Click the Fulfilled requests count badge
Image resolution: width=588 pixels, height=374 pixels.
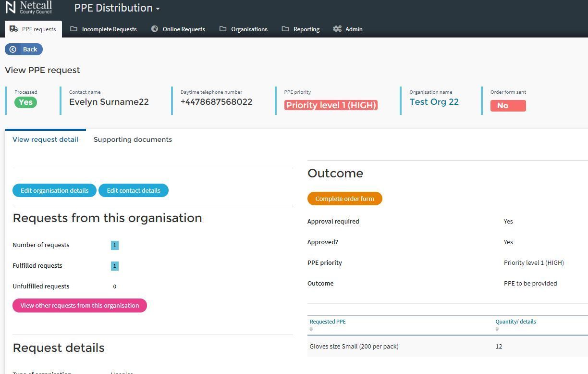tap(114, 266)
